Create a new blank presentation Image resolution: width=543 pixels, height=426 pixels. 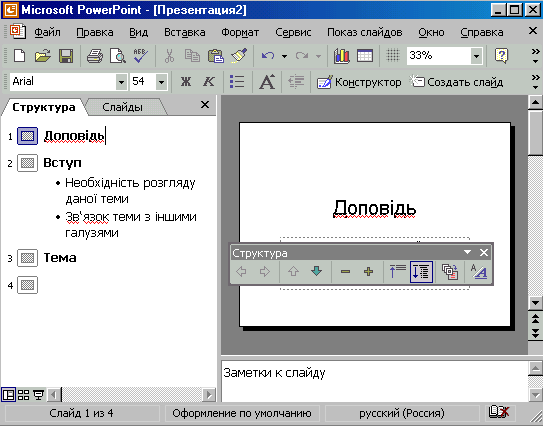pyautogui.click(x=19, y=55)
